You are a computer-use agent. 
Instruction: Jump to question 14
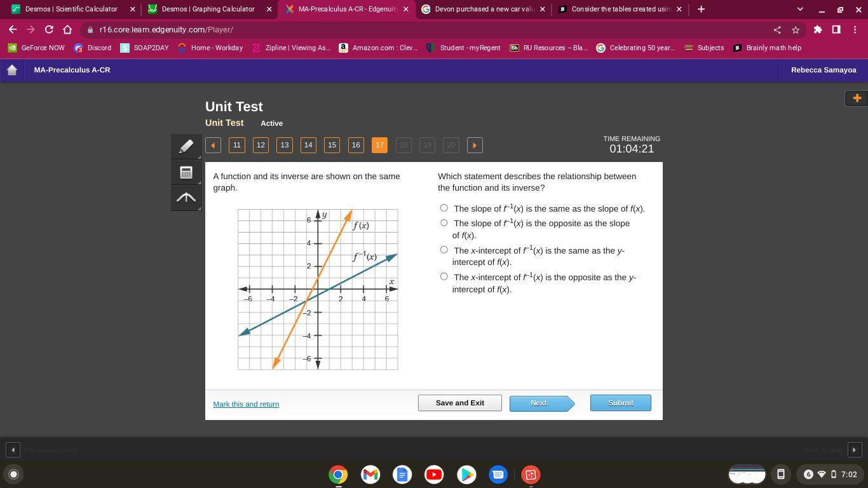click(x=308, y=145)
